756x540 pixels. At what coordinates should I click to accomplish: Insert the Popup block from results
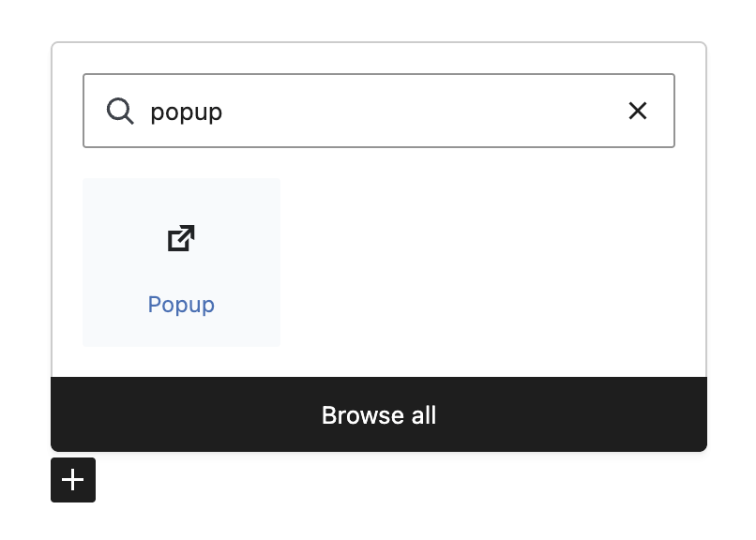(x=181, y=262)
